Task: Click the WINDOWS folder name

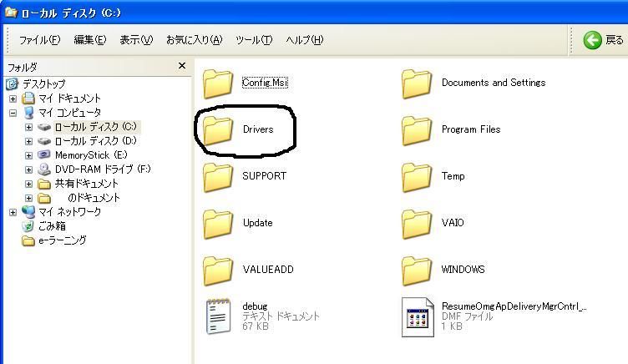Action: point(463,270)
